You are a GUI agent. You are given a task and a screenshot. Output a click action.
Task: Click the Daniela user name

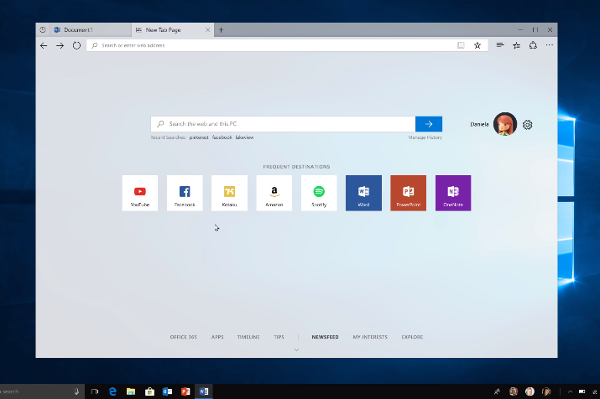click(x=479, y=124)
